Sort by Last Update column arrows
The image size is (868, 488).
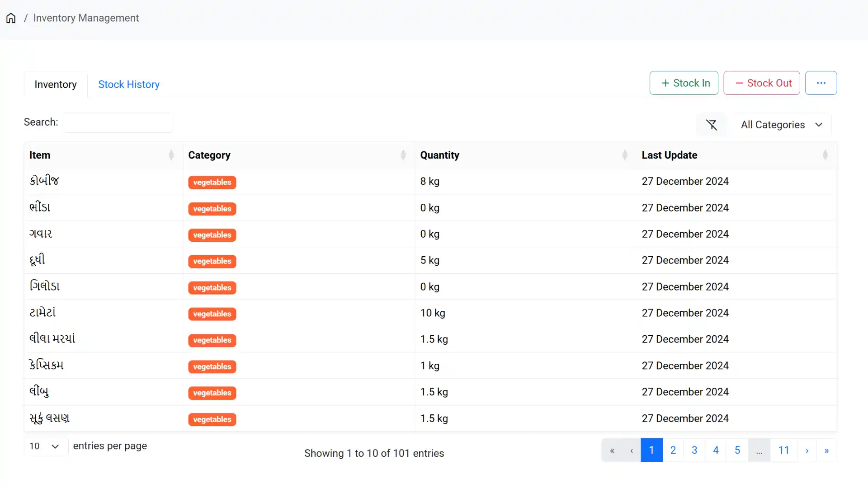(x=825, y=155)
